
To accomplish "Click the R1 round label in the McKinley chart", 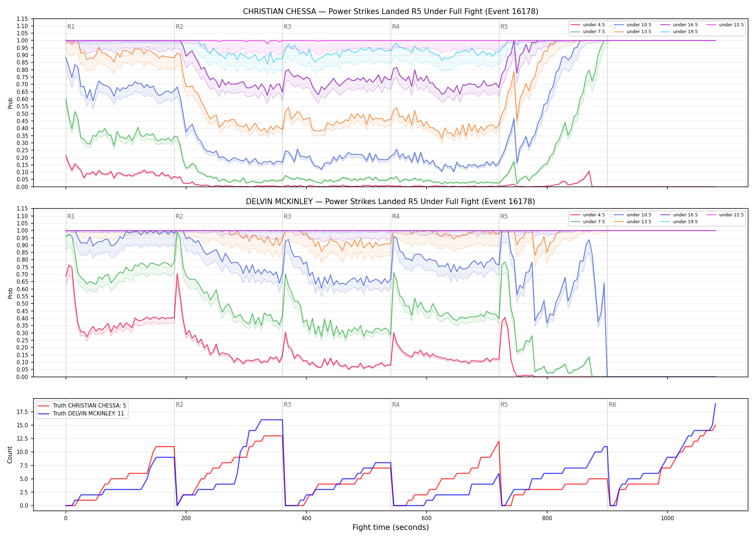I will (x=71, y=216).
